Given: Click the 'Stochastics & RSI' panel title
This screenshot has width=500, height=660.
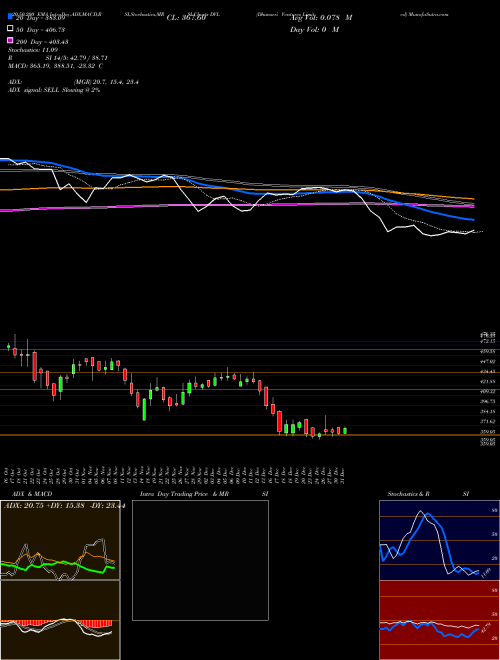Looking at the screenshot, I should point(428,494).
